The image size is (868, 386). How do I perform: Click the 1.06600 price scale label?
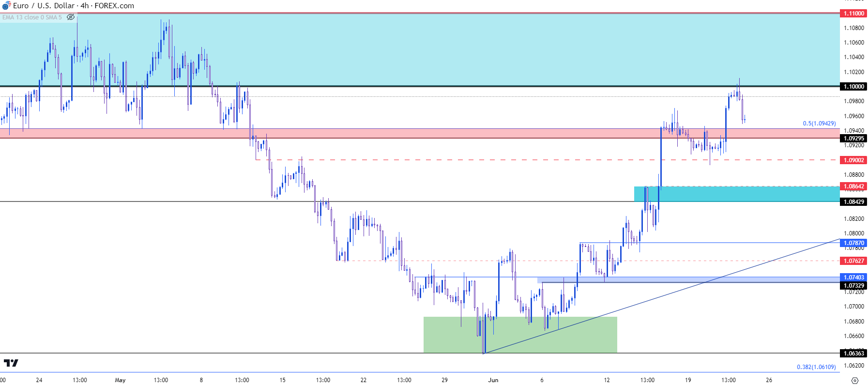coord(853,336)
